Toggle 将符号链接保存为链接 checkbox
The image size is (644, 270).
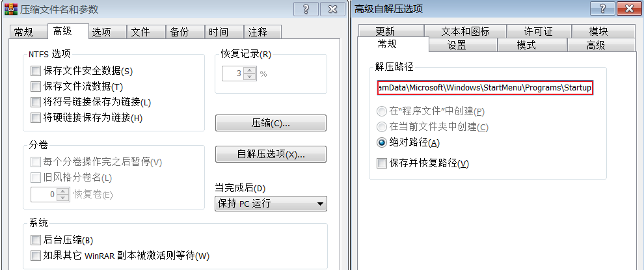[x=36, y=102]
